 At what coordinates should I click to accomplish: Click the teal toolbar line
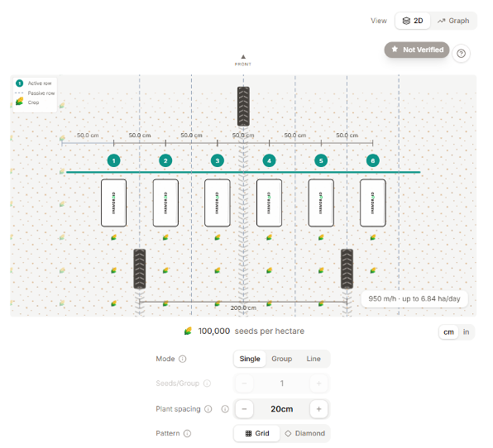(243, 172)
